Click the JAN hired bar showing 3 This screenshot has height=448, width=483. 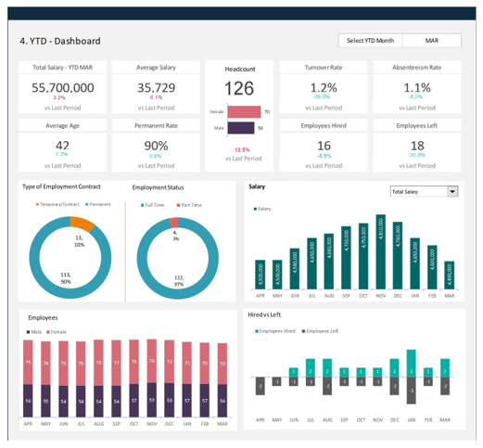(412, 364)
